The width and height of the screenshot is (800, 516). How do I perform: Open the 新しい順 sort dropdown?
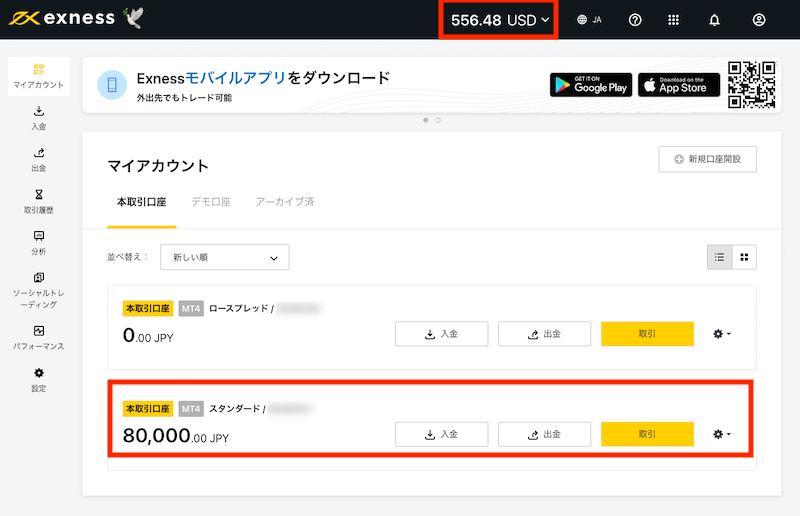click(224, 257)
